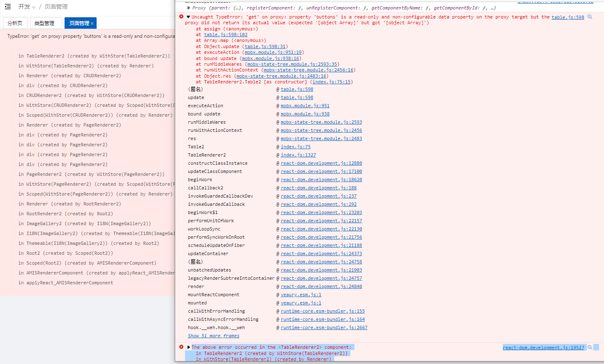Click the highlighted TableRenderer2 error text
This screenshot has width=604, height=364.
click(271, 347)
